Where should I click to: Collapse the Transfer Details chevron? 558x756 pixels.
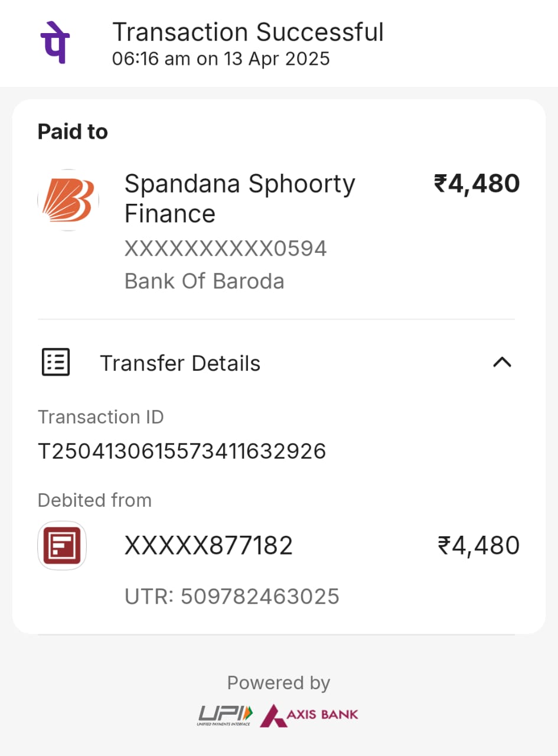(x=502, y=362)
